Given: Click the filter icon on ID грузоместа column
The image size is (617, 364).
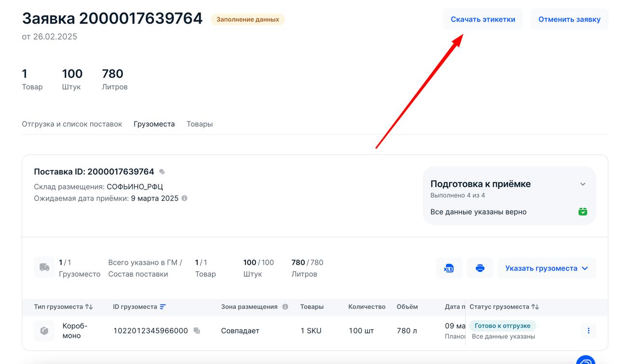Looking at the screenshot, I should (x=162, y=307).
